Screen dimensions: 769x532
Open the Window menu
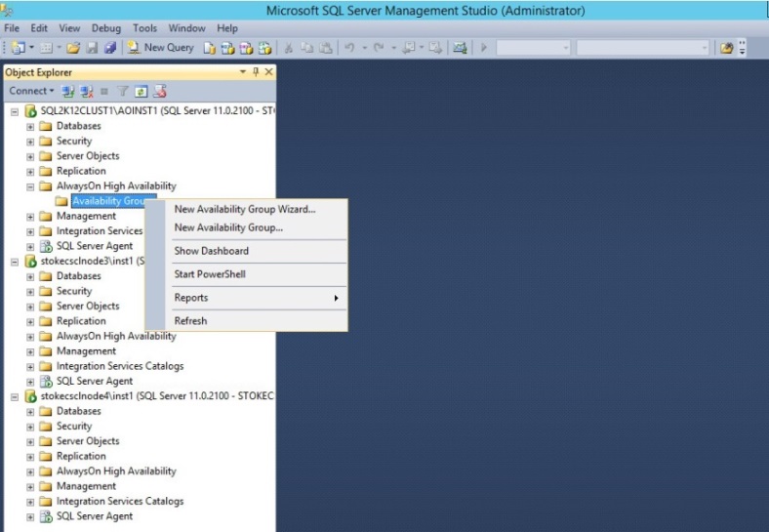tap(186, 28)
